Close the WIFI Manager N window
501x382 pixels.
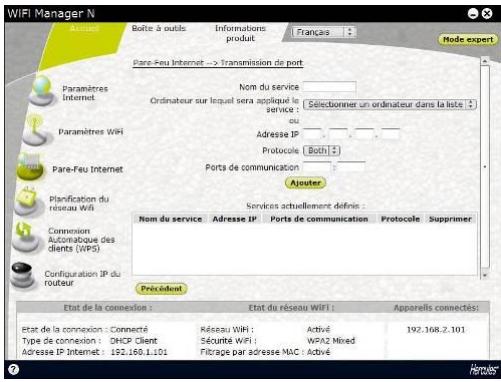tap(487, 13)
